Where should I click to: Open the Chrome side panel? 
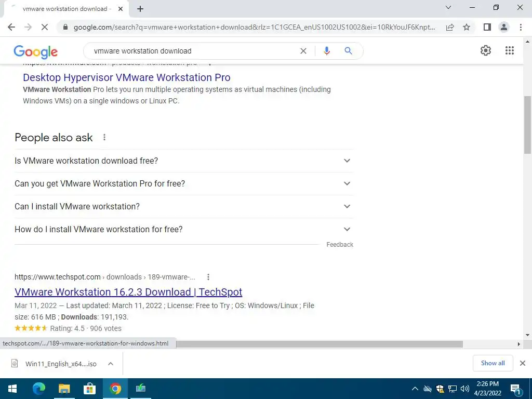click(487, 27)
